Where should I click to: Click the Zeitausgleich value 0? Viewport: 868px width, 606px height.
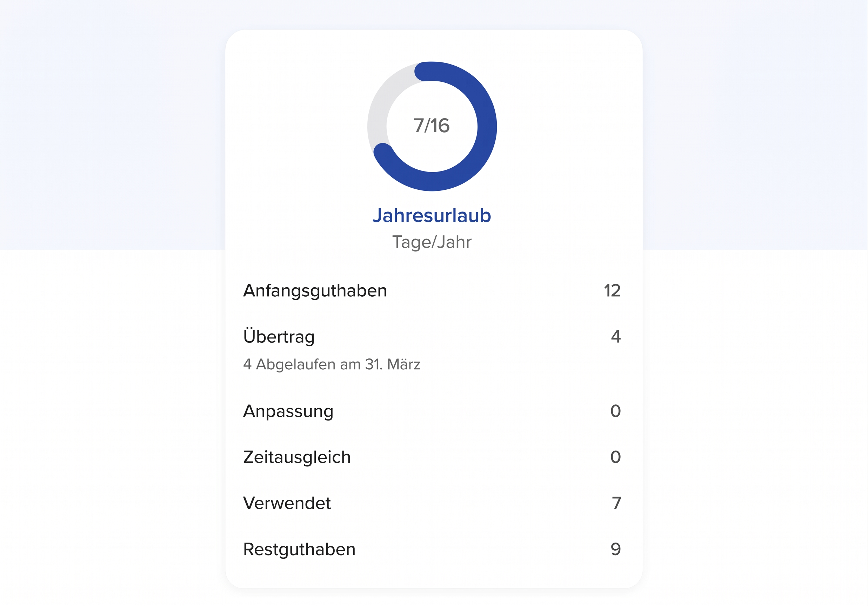click(x=615, y=457)
